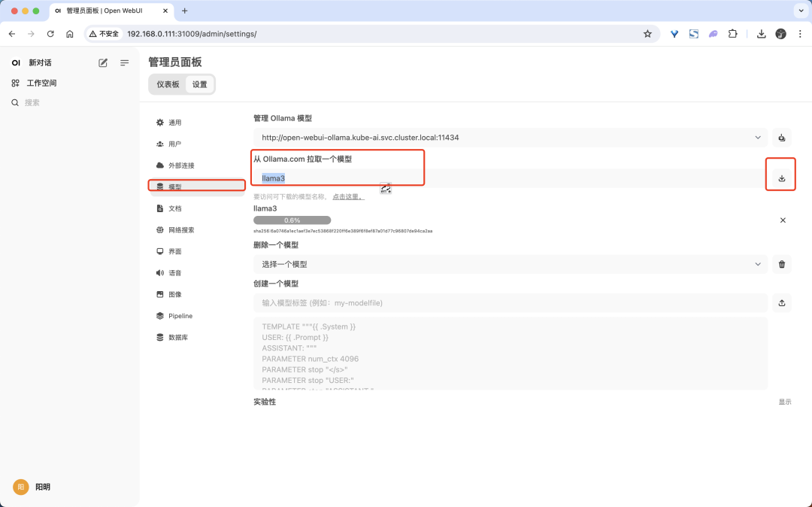Viewport: 812px width, 507px height.
Task: Open 语音 audio settings
Action: 197,273
